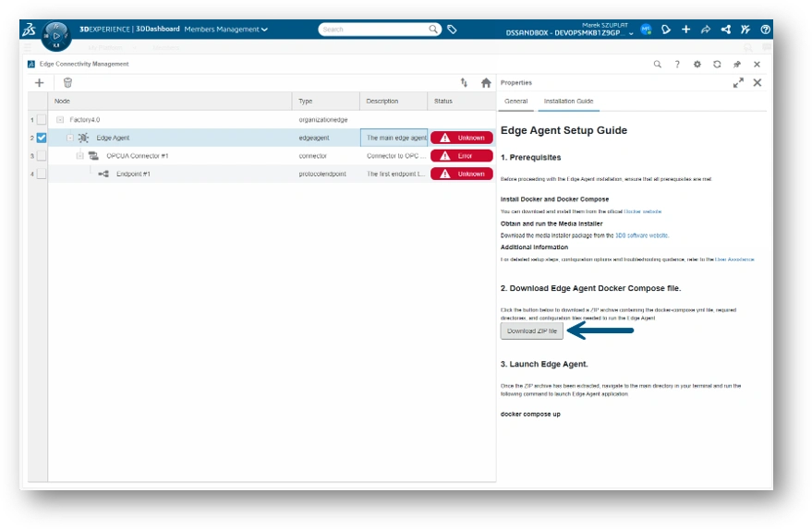Switch to the General tab

tap(515, 102)
